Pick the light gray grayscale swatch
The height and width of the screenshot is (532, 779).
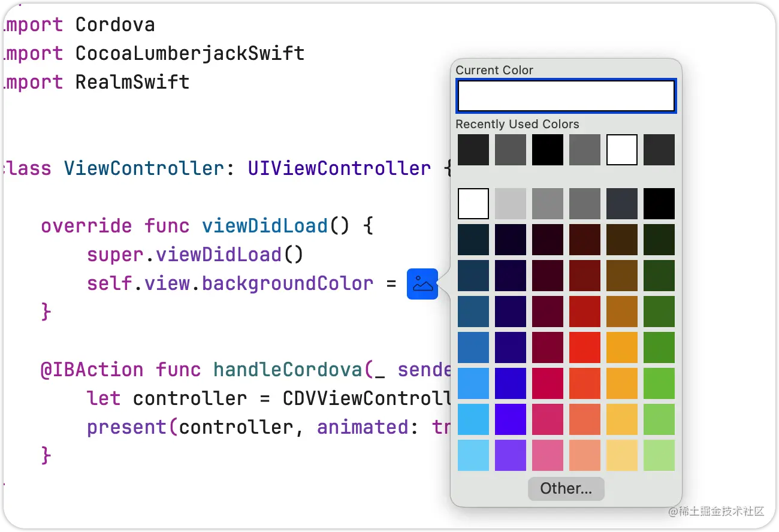coord(511,204)
